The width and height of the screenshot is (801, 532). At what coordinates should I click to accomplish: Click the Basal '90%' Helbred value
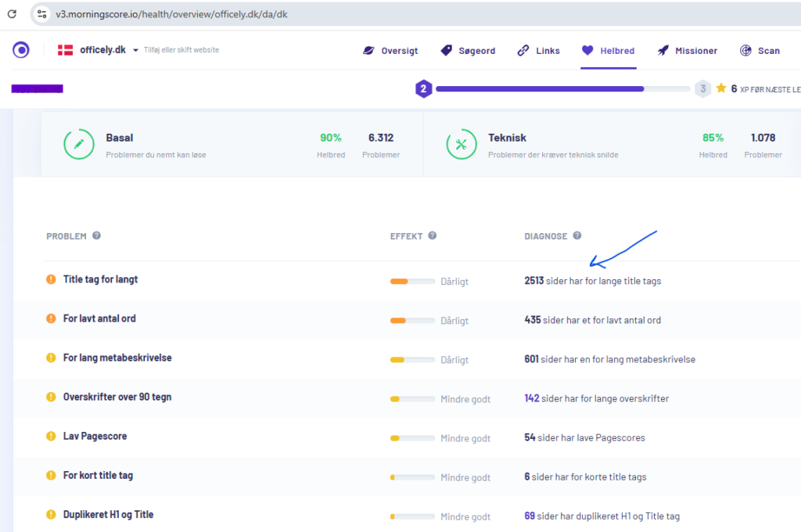[331, 138]
